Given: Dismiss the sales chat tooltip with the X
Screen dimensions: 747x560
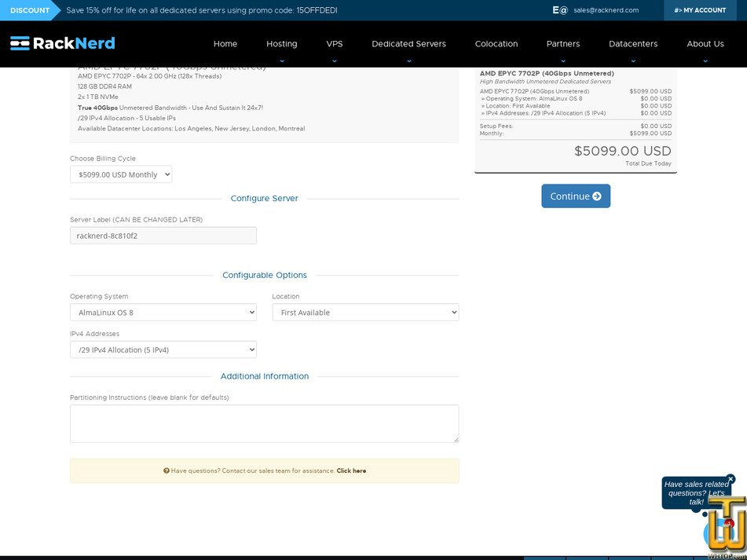Looking at the screenshot, I should coord(730,478).
